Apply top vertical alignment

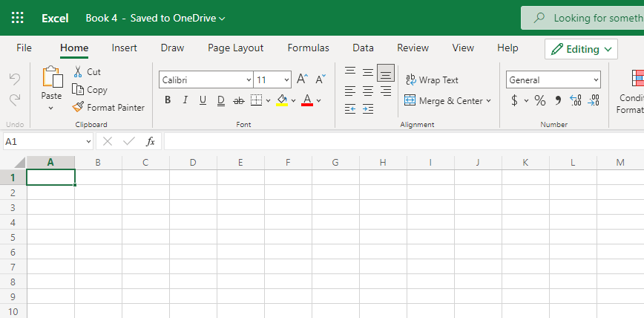pos(350,71)
